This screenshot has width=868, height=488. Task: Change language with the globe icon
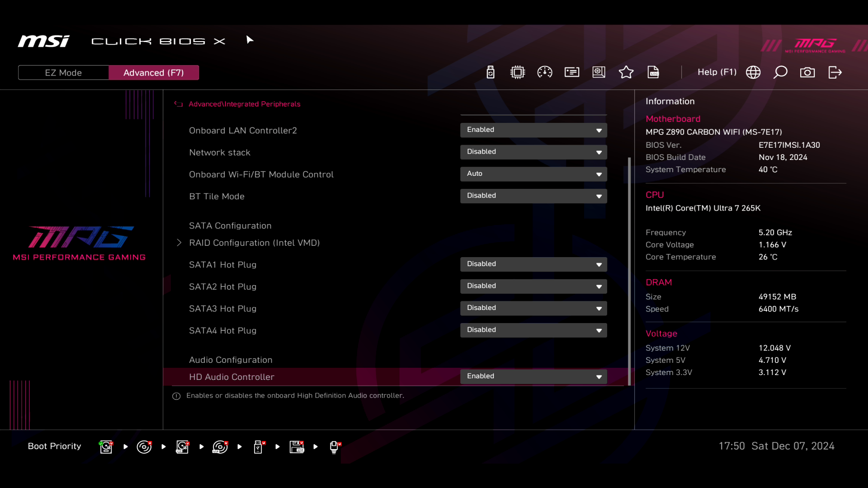(753, 72)
